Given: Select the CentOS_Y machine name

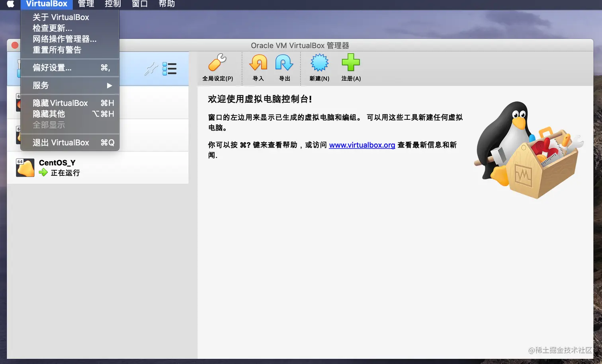Looking at the screenshot, I should point(57,163).
